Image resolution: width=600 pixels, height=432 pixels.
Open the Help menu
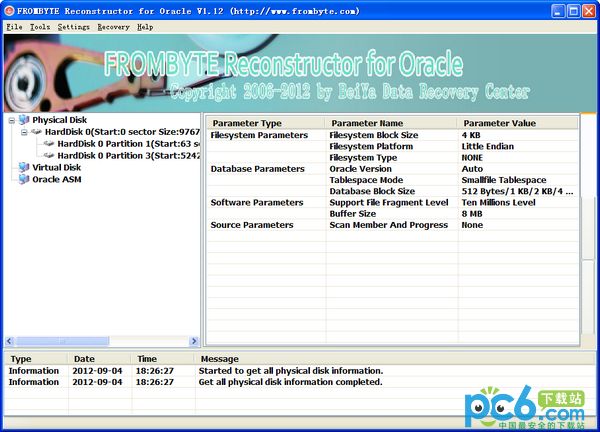pos(145,27)
